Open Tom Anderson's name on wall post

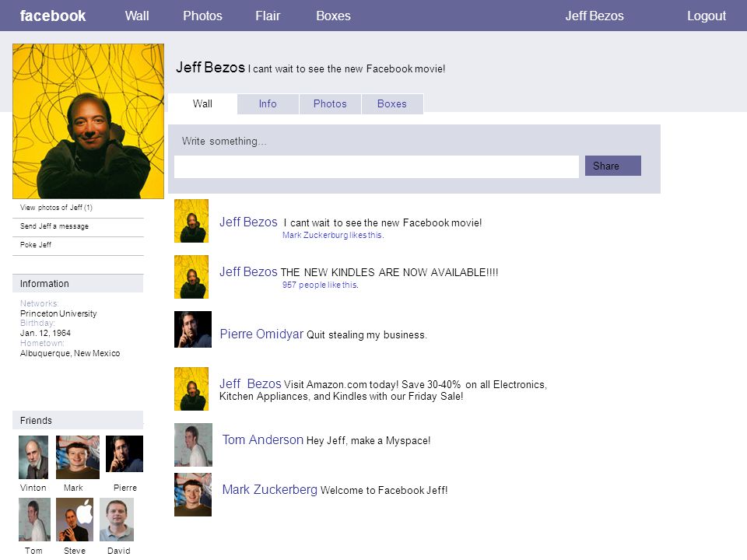point(263,439)
